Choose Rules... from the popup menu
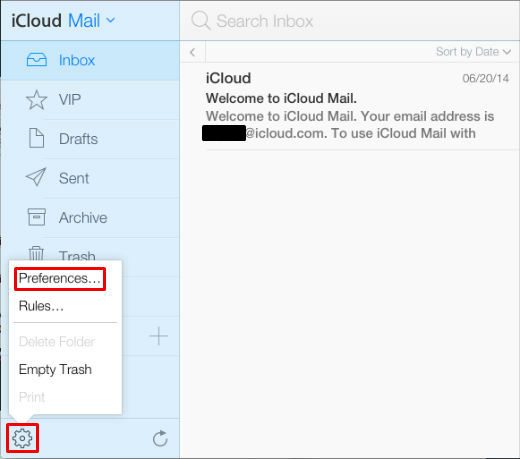 pyautogui.click(x=41, y=306)
